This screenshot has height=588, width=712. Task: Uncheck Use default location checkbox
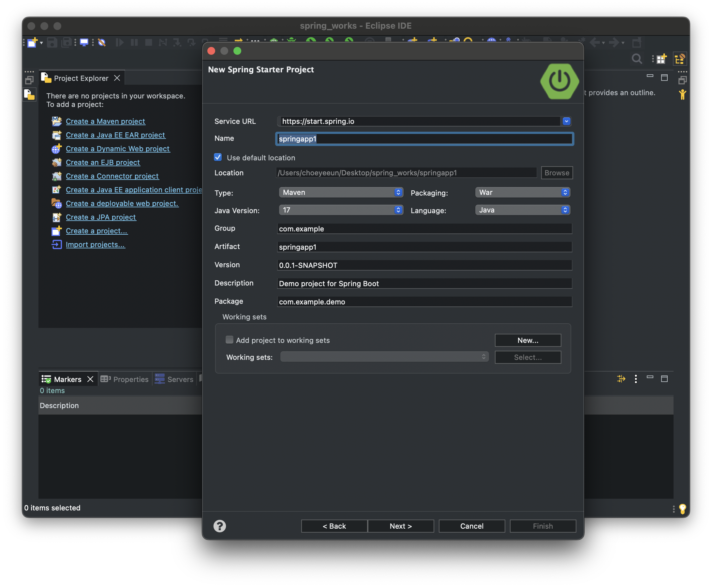218,157
